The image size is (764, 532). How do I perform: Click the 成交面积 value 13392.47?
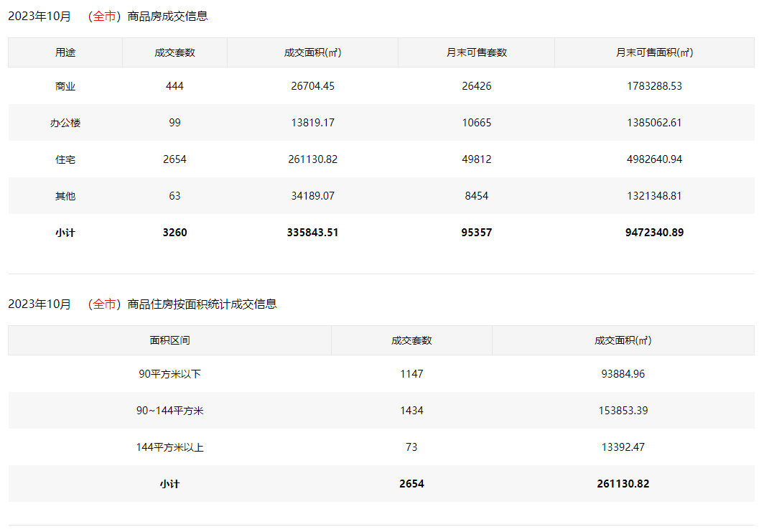[623, 447]
